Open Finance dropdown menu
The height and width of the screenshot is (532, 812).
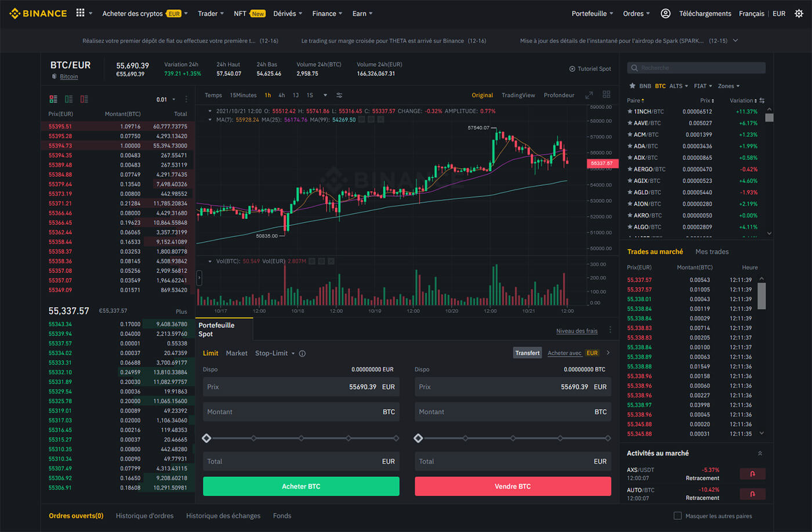[327, 13]
